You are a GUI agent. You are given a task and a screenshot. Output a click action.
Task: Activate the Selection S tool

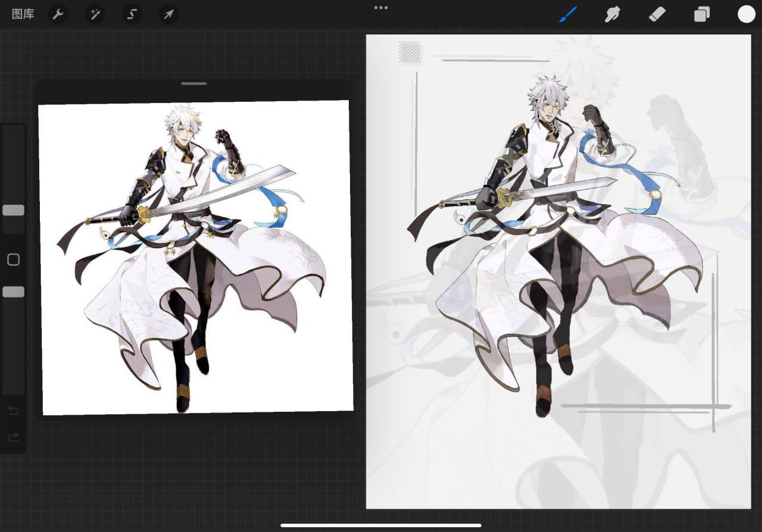coord(132,14)
